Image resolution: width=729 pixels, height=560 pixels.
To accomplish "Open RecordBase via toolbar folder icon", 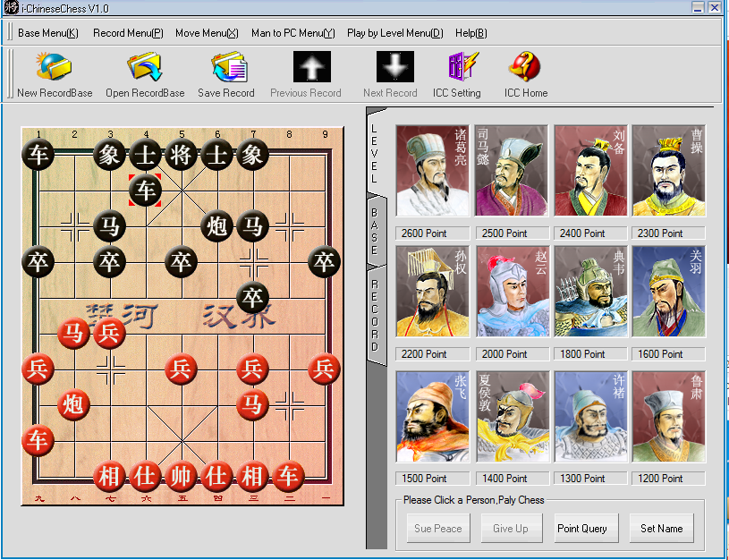I will [145, 66].
